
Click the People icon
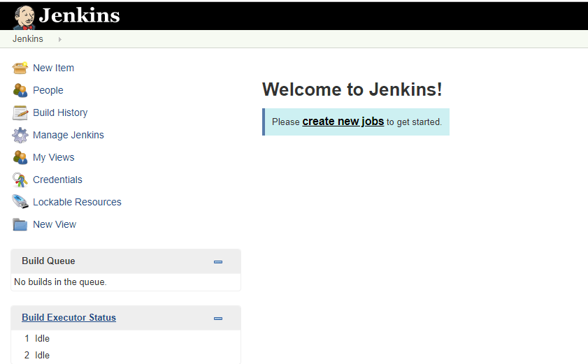point(20,90)
